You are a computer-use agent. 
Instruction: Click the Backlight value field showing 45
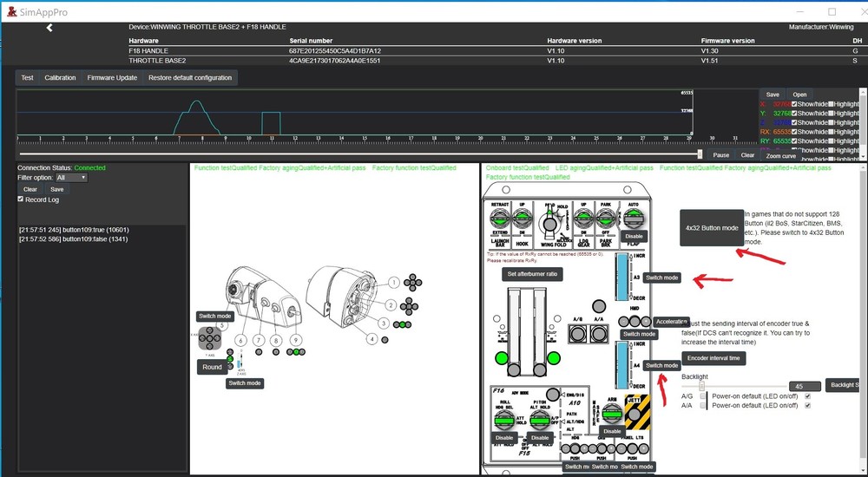805,386
